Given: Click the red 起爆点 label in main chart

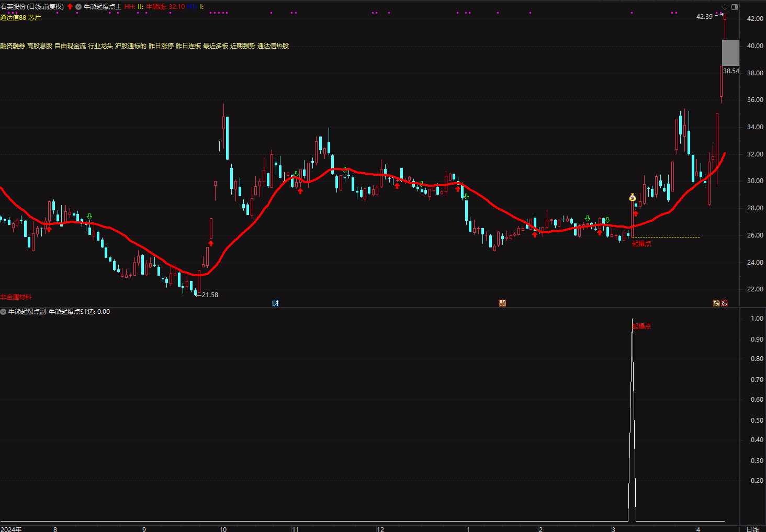Looking at the screenshot, I should (641, 244).
